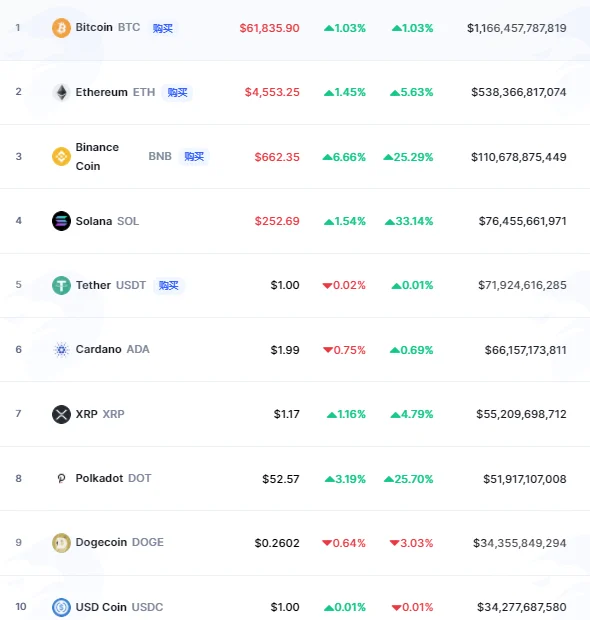The image size is (590, 620).
Task: Select the Bitcoin price $61,835.90
Action: tap(269, 28)
